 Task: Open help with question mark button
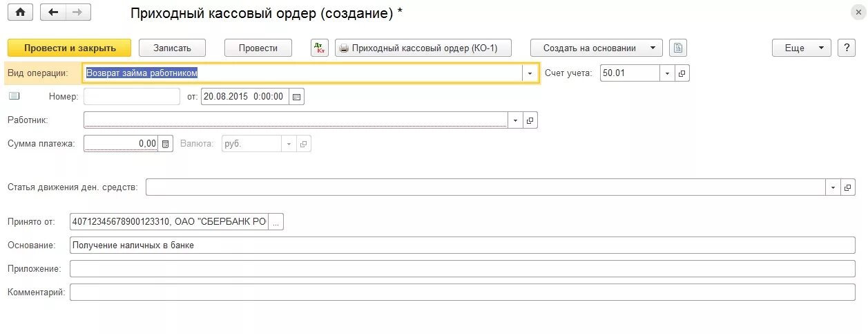click(x=847, y=48)
